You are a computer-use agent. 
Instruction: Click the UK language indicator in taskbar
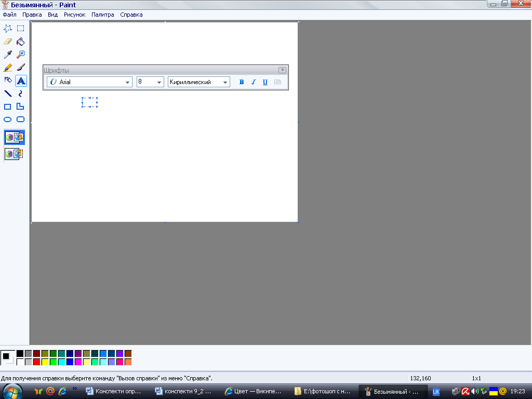[x=436, y=392]
